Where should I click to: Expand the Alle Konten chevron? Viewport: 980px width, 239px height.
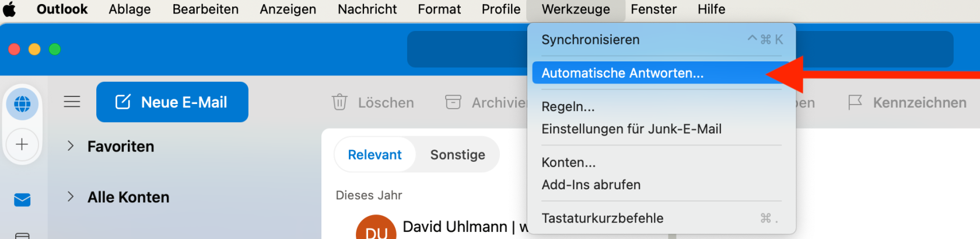(71, 197)
